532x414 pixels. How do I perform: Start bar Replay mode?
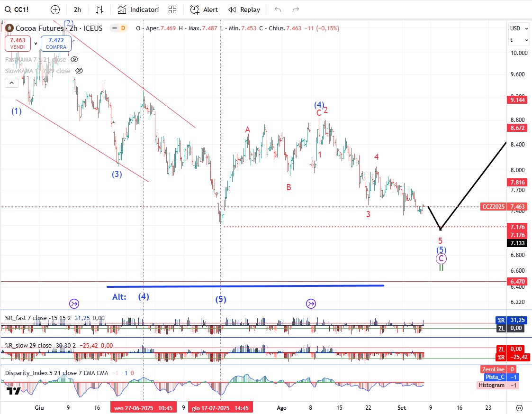click(244, 9)
